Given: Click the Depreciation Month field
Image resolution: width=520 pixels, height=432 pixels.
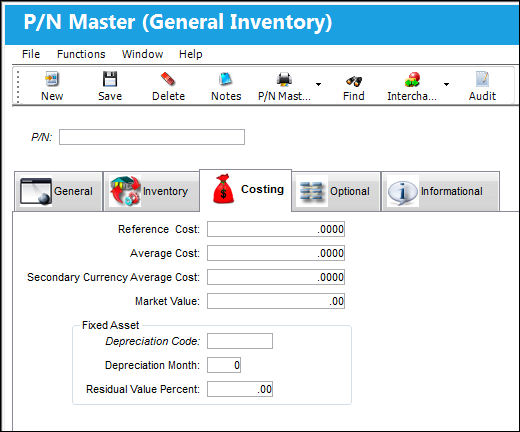Looking at the screenshot, I should (x=224, y=365).
